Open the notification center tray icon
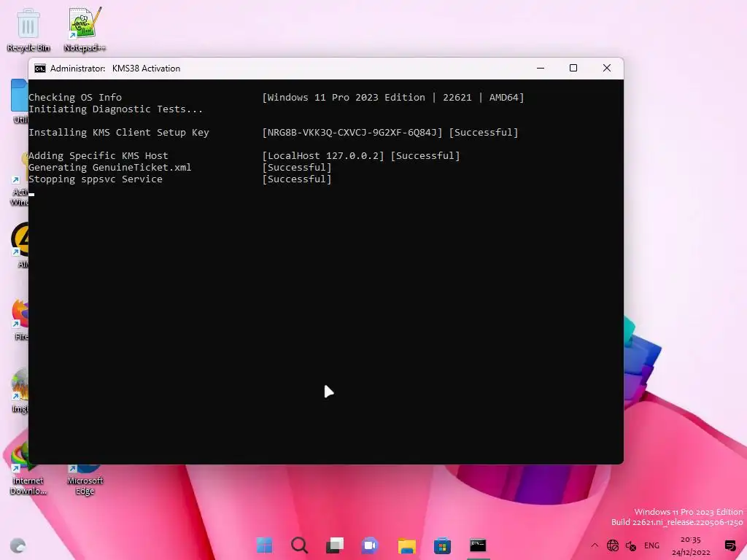This screenshot has height=560, width=747. [729, 545]
